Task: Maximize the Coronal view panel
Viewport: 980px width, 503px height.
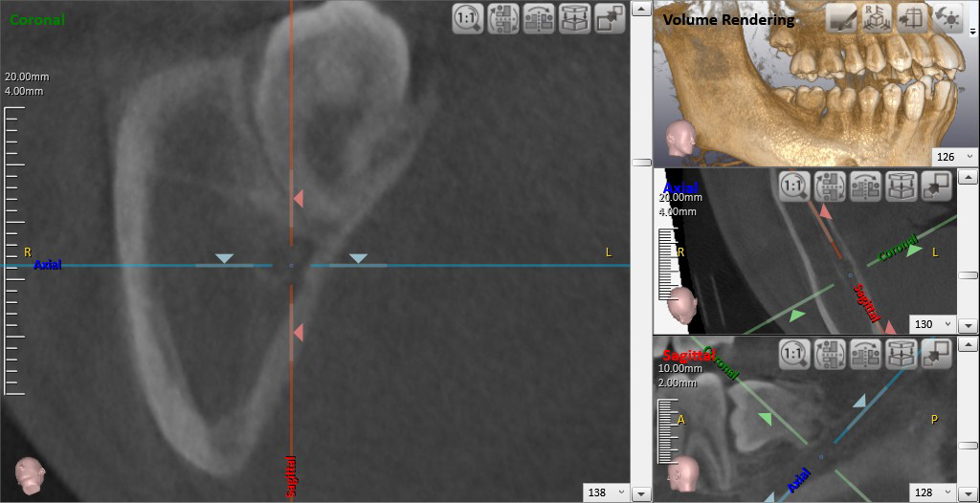Action: click(x=610, y=19)
